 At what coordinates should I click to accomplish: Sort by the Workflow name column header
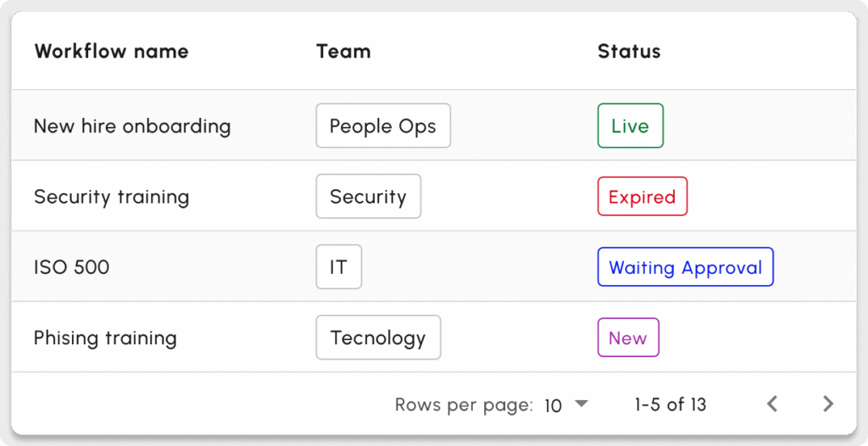pos(111,51)
